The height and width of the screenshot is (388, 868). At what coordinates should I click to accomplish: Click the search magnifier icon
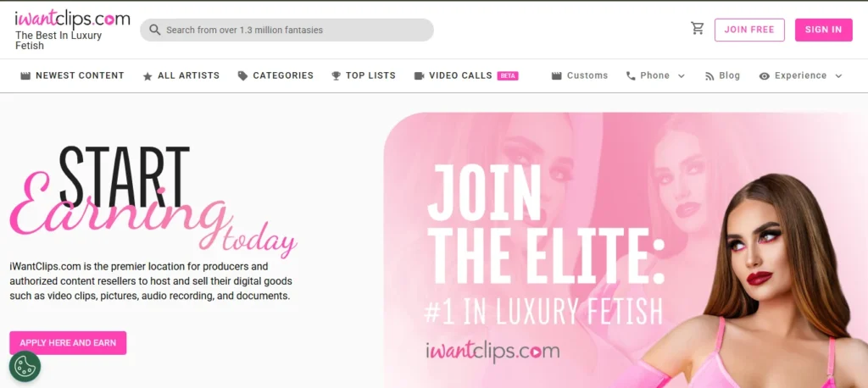155,30
